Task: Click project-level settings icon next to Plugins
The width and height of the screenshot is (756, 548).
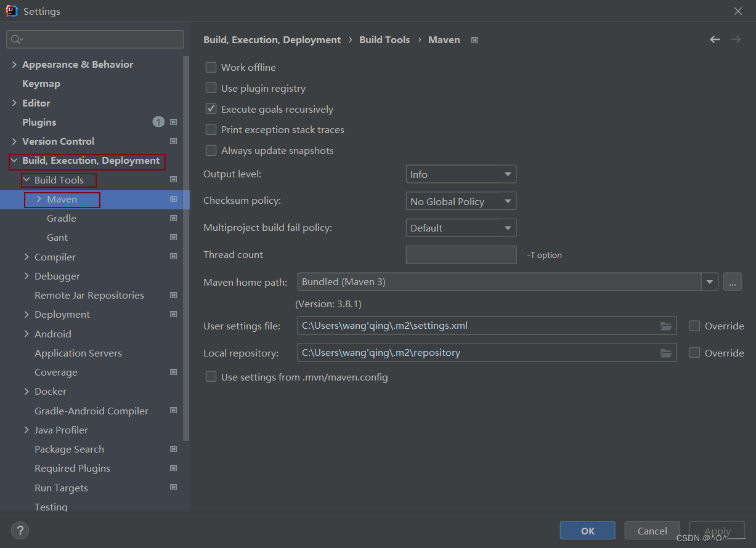Action: coord(173,122)
